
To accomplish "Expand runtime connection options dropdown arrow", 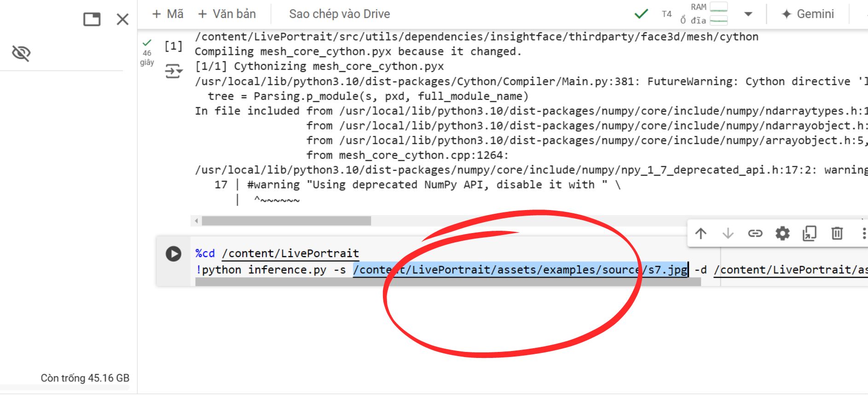I will tap(748, 14).
